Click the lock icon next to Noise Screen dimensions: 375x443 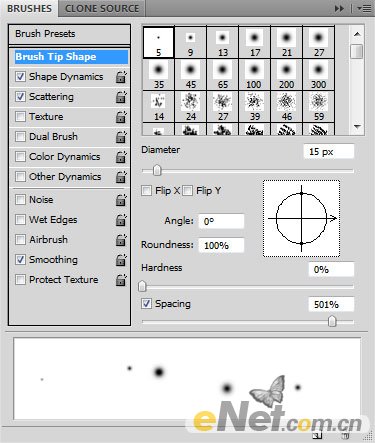pyautogui.click(x=121, y=200)
